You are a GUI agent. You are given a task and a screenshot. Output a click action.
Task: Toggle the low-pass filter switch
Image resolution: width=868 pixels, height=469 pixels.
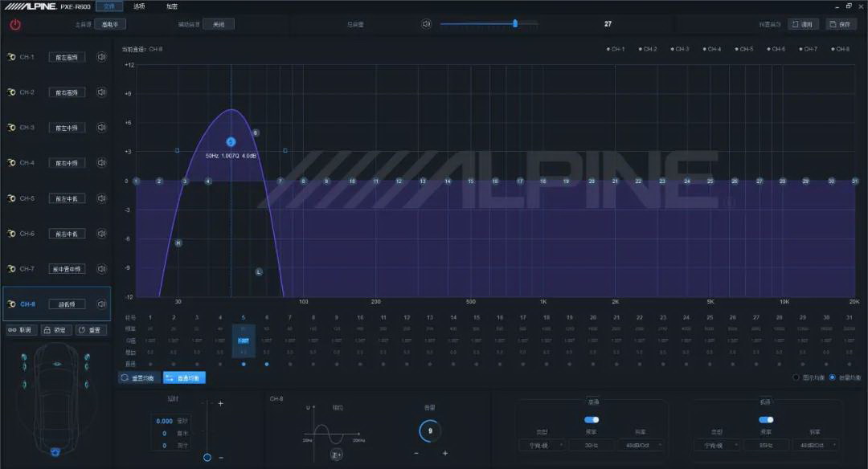point(766,420)
